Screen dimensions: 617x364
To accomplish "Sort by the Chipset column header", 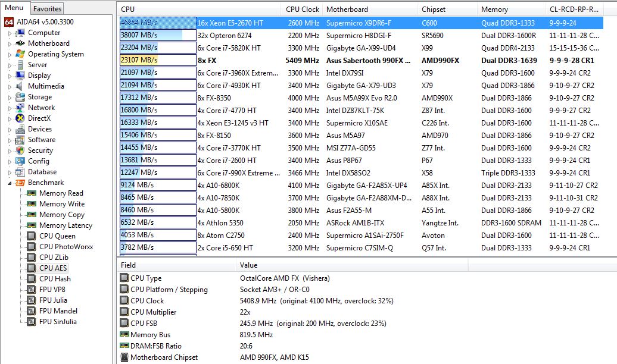I will [447, 9].
